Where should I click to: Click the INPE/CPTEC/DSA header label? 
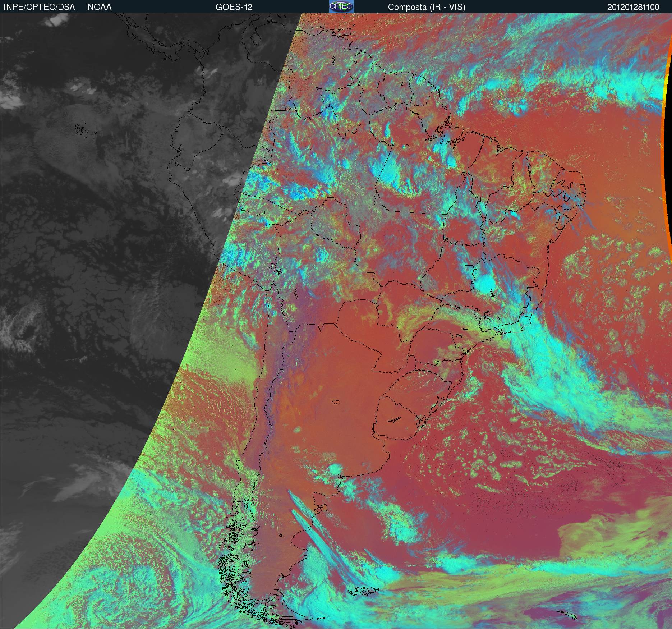[x=39, y=7]
